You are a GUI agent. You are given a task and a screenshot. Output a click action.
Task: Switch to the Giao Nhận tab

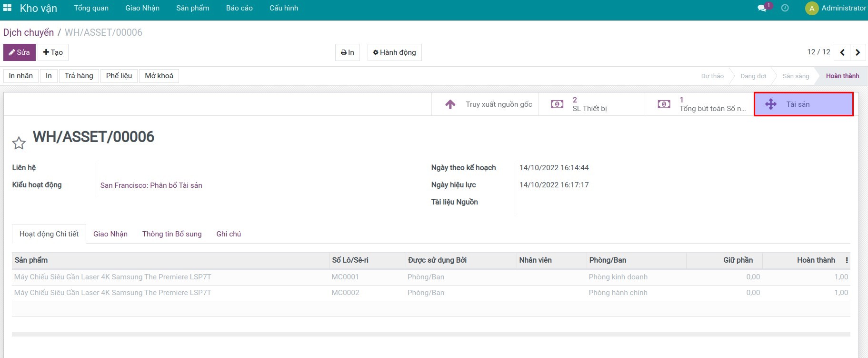110,234
